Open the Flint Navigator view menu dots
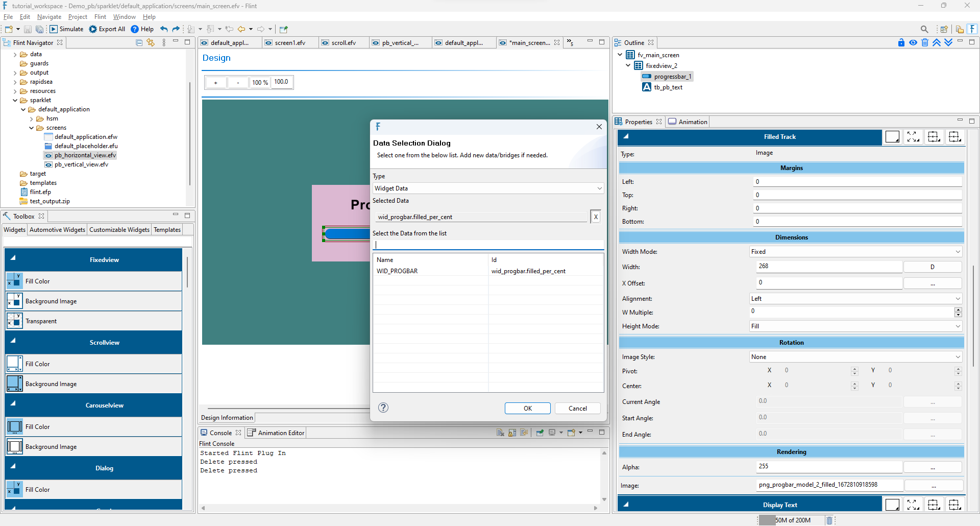The image size is (980, 526). point(164,43)
